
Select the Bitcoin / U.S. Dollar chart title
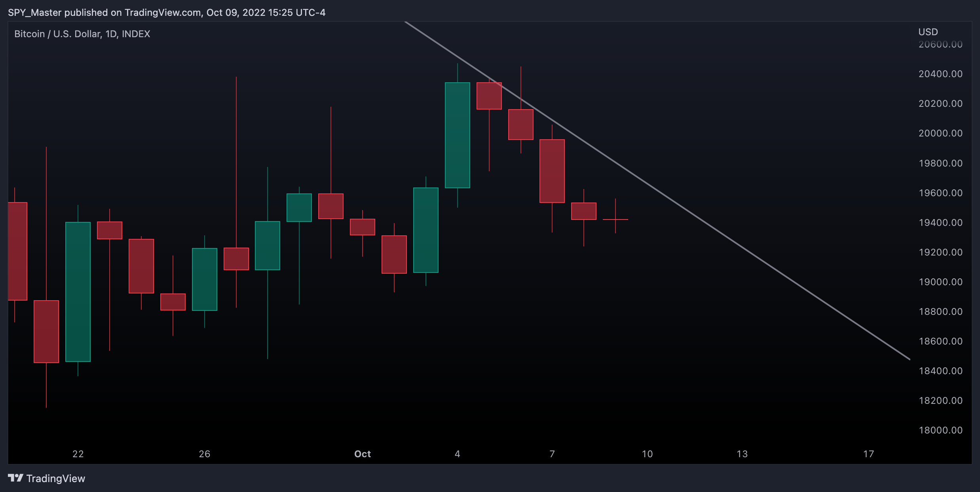click(x=82, y=34)
